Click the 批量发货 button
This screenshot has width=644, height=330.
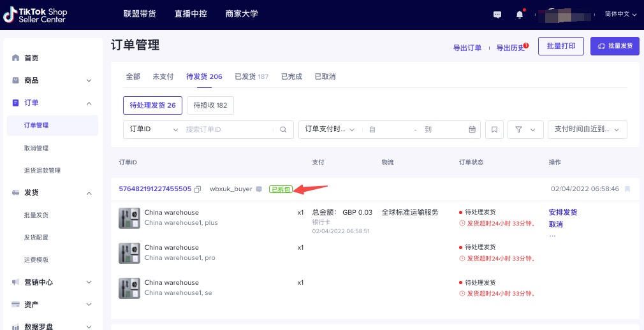click(x=615, y=46)
